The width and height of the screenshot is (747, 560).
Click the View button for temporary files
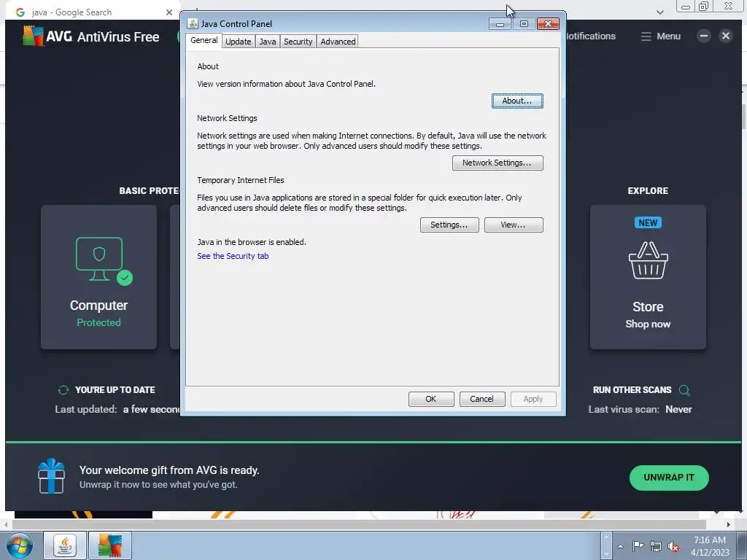[514, 225]
